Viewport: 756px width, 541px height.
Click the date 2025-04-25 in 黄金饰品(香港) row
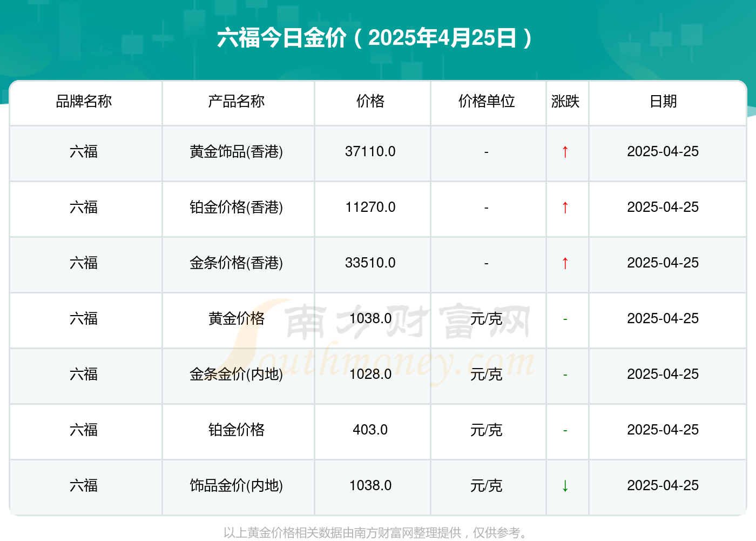pos(663,151)
